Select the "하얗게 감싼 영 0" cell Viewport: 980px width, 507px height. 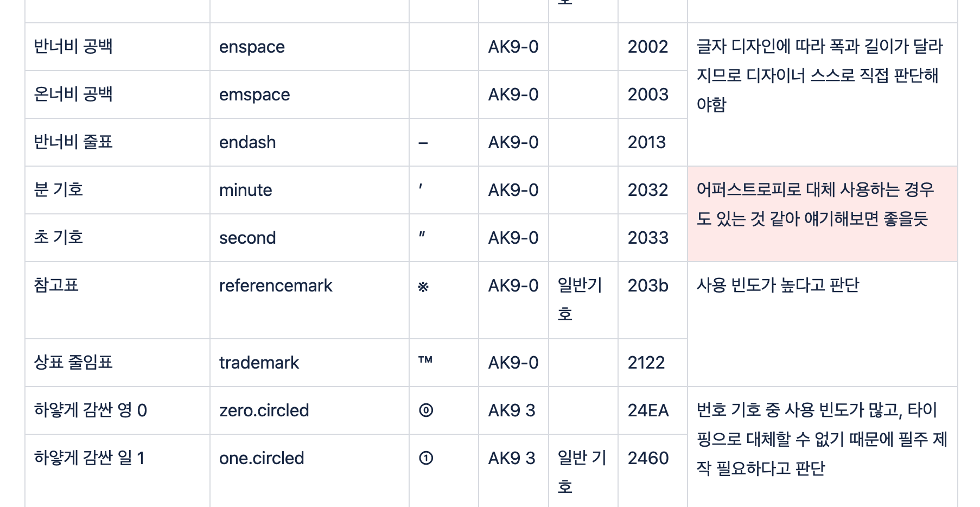pos(91,410)
